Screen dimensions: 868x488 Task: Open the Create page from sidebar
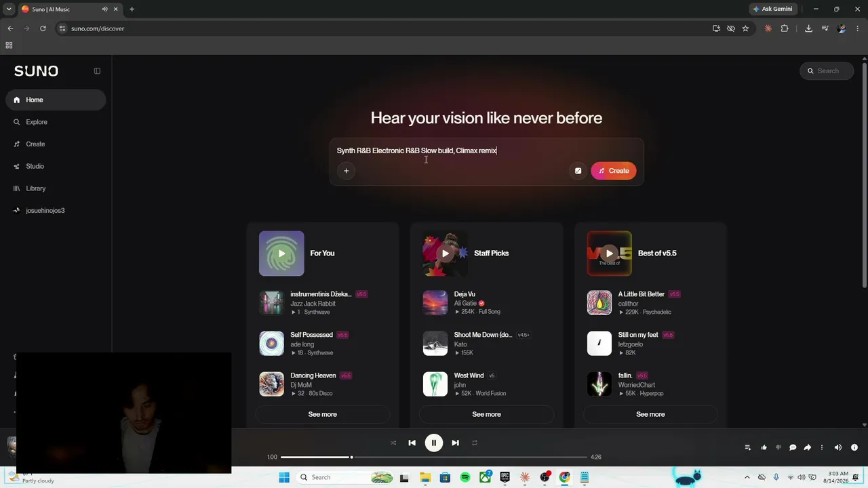tap(56, 144)
